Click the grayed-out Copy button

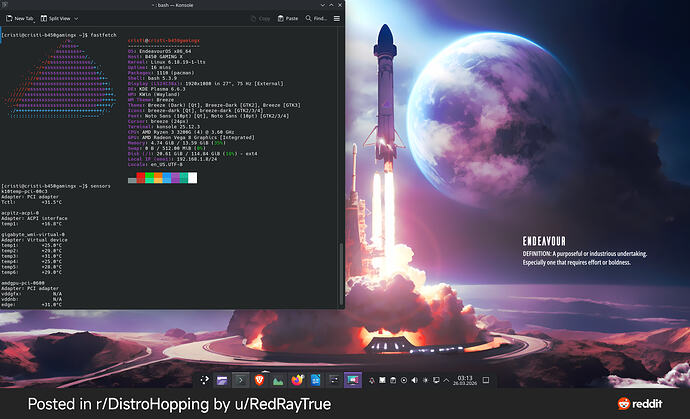pyautogui.click(x=260, y=18)
